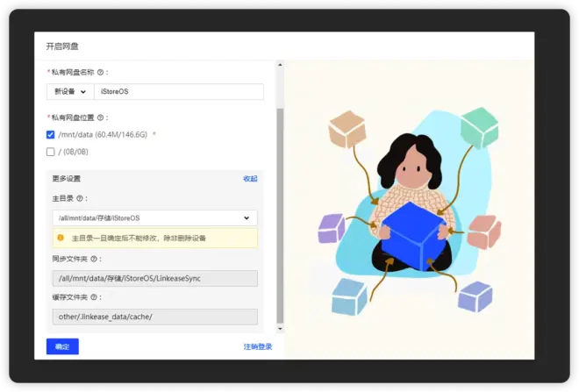Click the 更多设置 section heading
Image resolution: width=579 pixels, height=392 pixels.
click(x=67, y=179)
